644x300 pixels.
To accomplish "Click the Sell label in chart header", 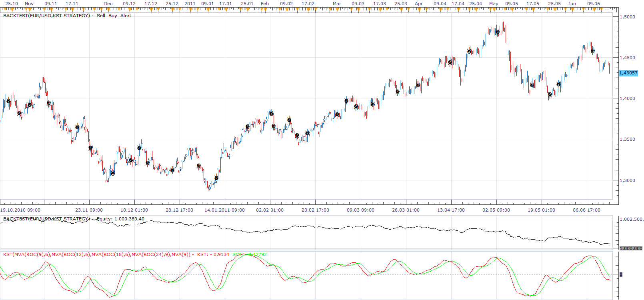I will pos(101,16).
